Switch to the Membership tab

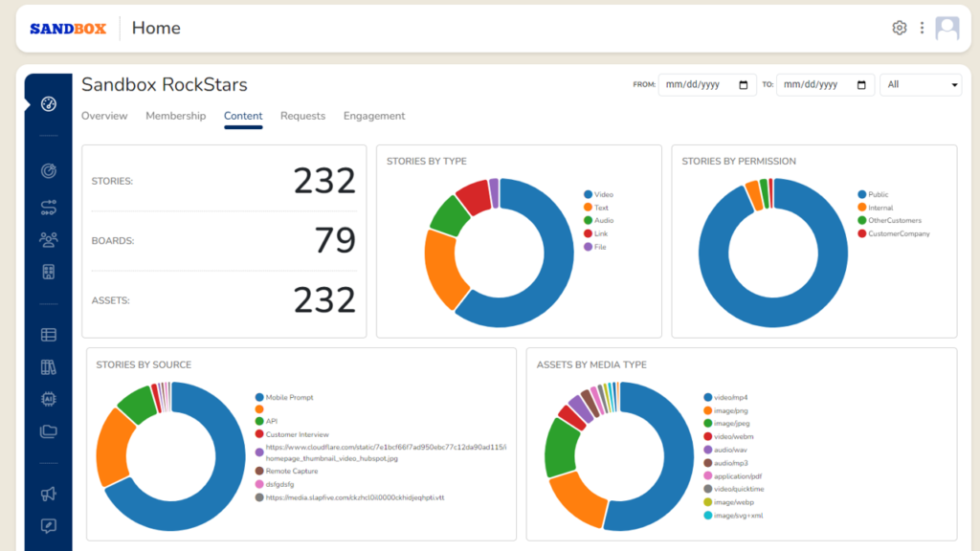click(175, 116)
